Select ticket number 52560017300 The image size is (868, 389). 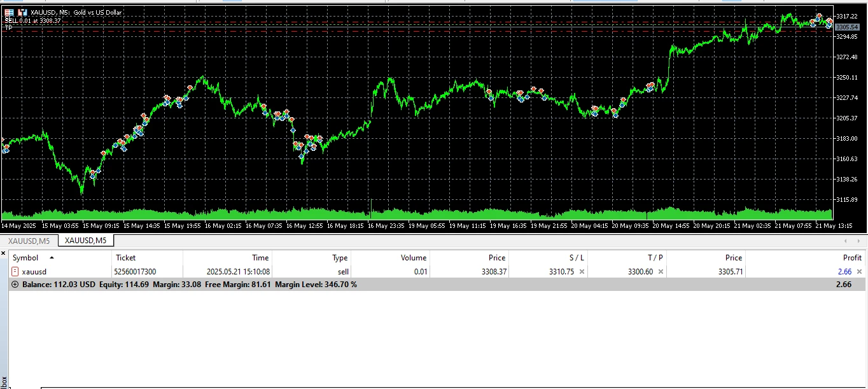(x=136, y=272)
